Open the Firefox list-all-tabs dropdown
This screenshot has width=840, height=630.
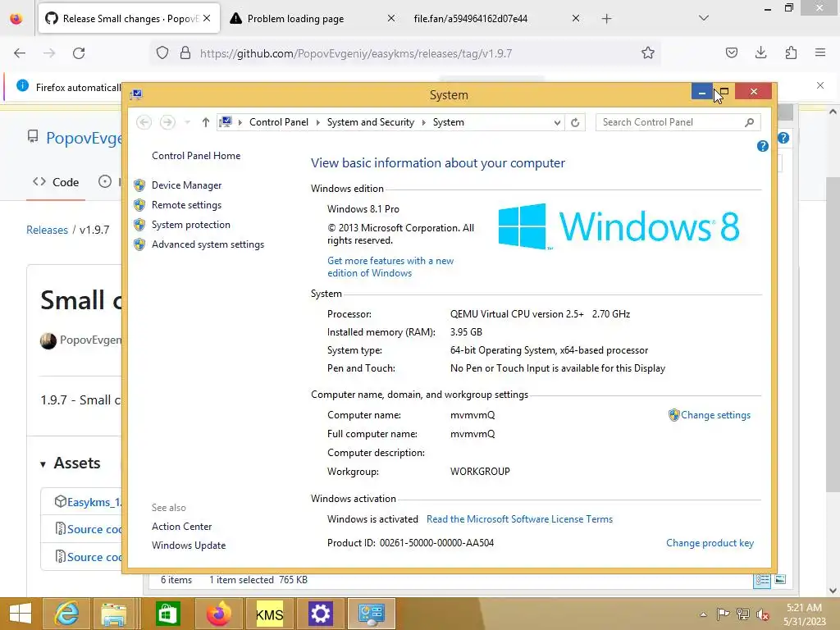point(704,18)
